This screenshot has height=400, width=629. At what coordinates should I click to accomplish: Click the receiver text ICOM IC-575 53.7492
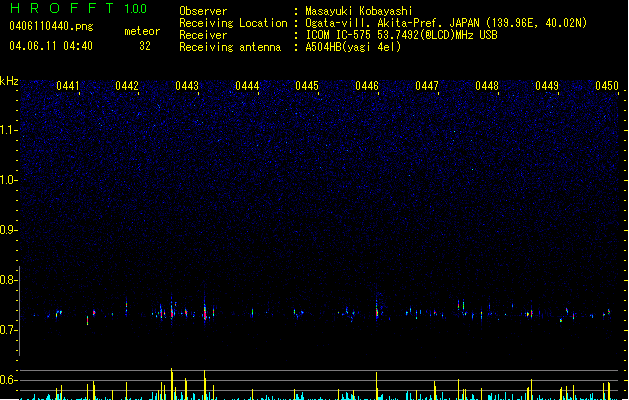(x=401, y=35)
